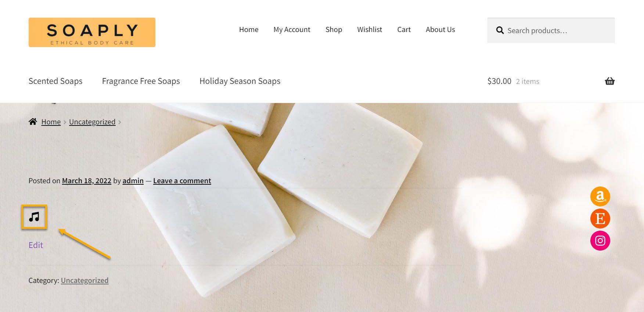
Task: Open the Shop menu item
Action: pos(334,29)
